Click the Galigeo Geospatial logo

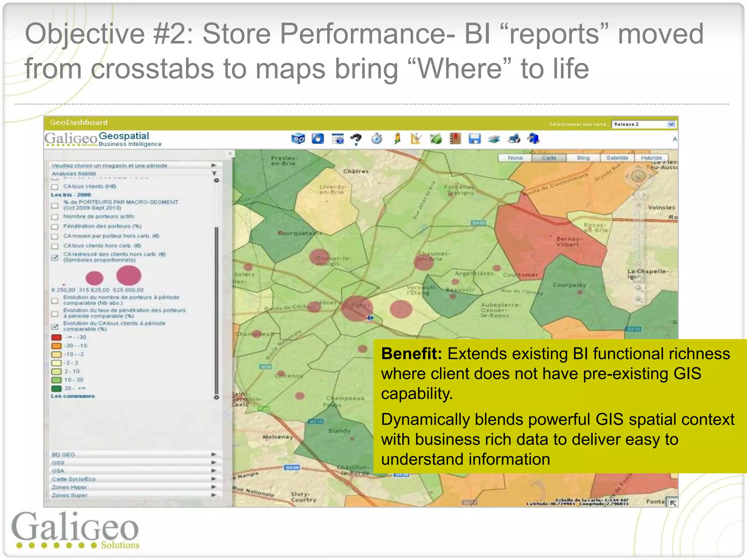pos(103,139)
